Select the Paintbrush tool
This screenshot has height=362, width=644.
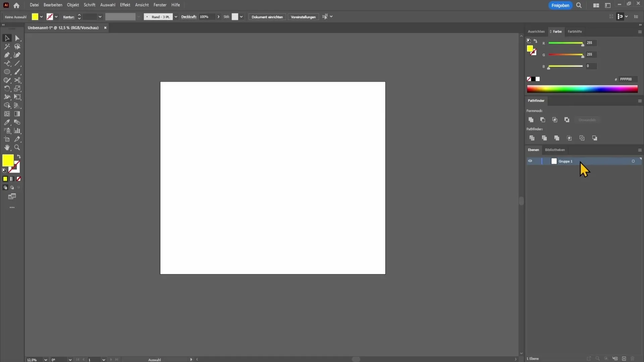17,72
